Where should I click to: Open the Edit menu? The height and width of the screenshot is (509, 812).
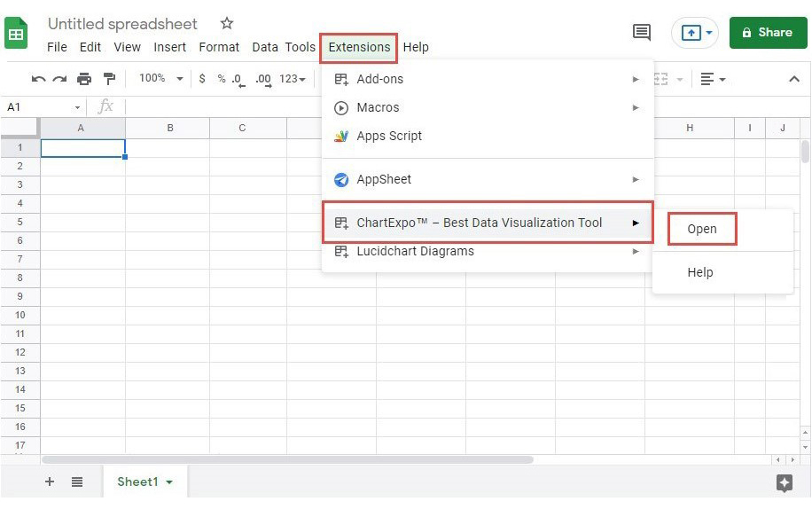click(90, 47)
